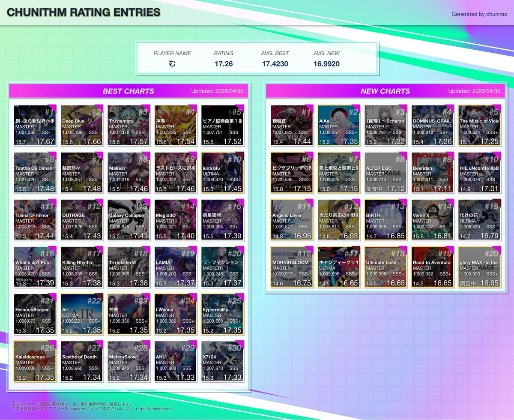Screen dimensions: 514x420
Task: Click the Beenden chart card
Action: pyautogui.click(x=433, y=172)
